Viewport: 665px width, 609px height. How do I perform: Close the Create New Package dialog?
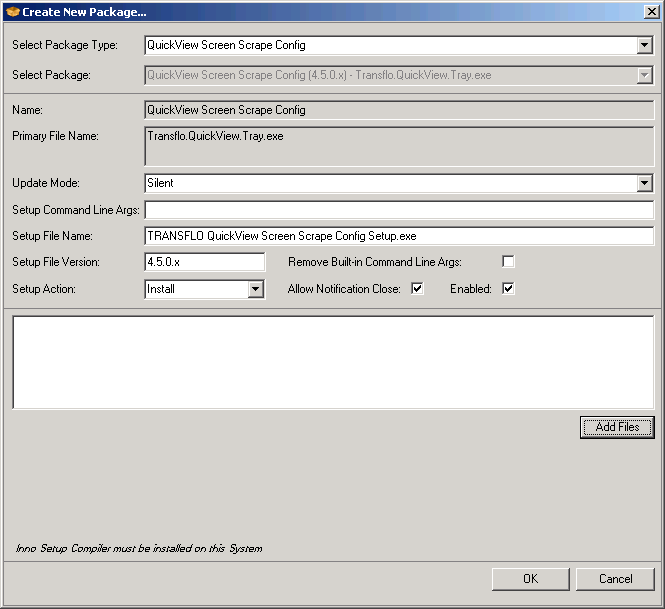click(x=651, y=12)
